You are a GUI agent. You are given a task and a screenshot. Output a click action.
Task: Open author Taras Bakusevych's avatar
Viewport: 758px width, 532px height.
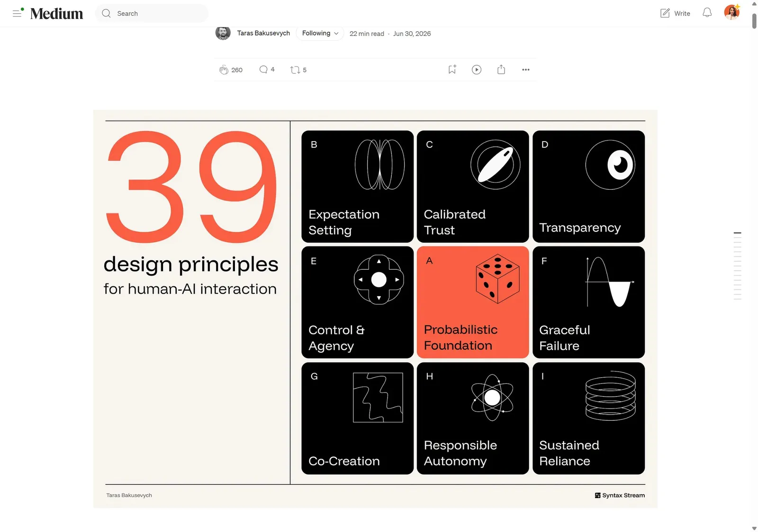point(223,33)
